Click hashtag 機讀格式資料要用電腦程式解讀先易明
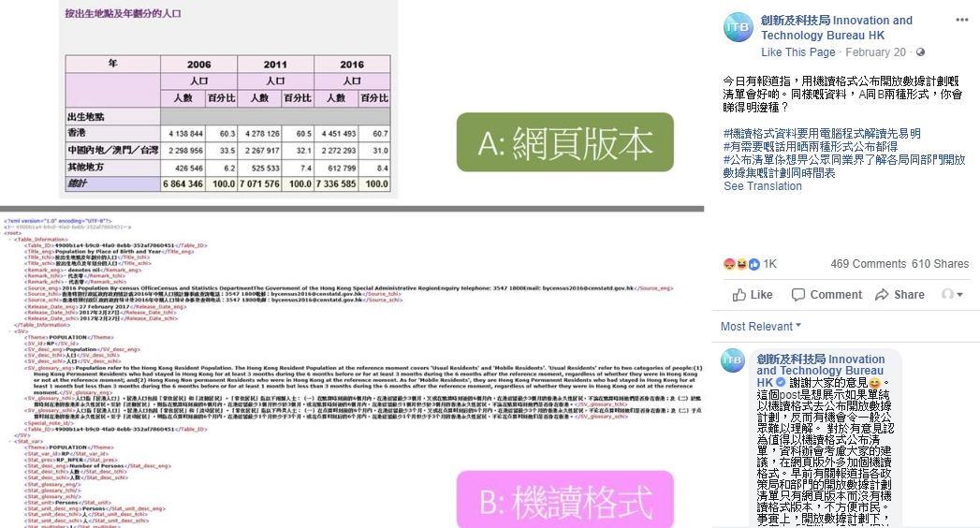980x528 pixels. pyautogui.click(x=822, y=134)
